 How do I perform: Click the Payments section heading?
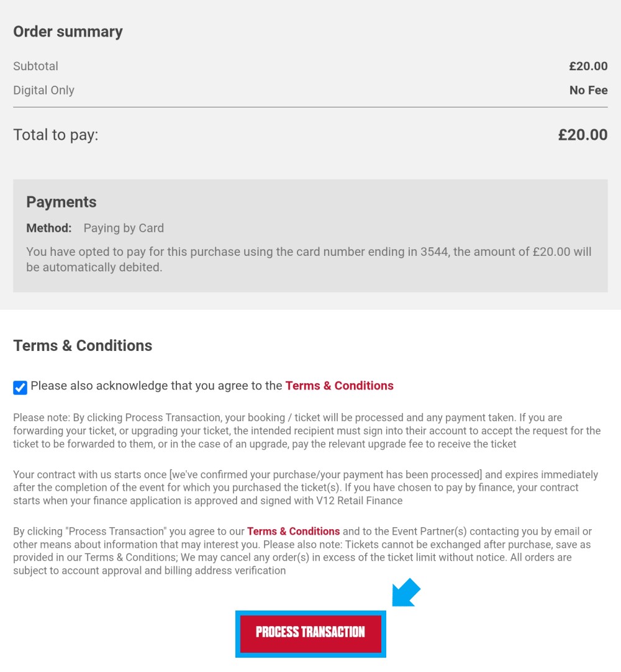click(61, 202)
